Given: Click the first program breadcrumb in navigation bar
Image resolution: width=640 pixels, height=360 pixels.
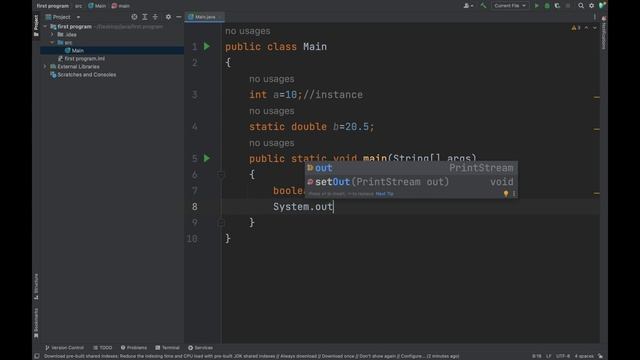Looking at the screenshot, I should click(x=52, y=6).
